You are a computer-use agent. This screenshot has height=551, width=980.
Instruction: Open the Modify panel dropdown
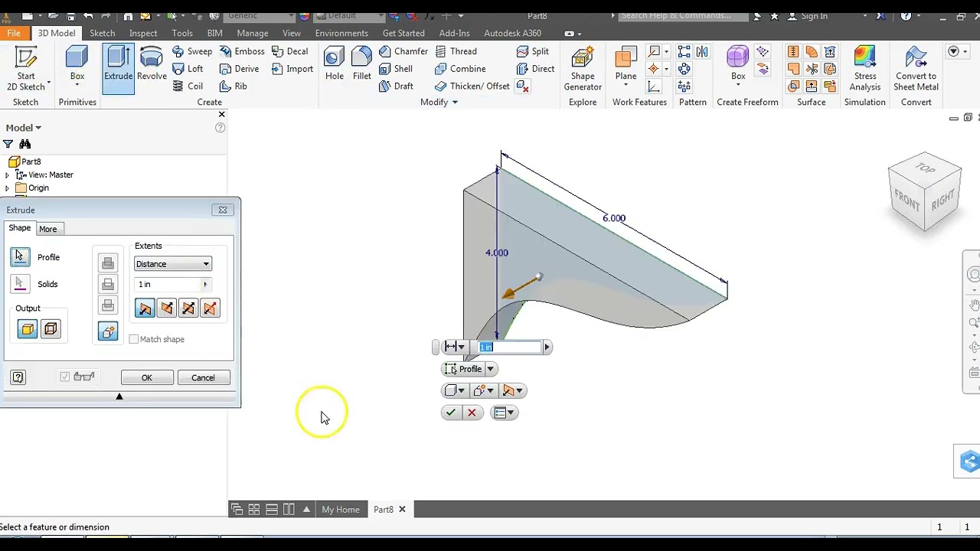click(x=439, y=102)
